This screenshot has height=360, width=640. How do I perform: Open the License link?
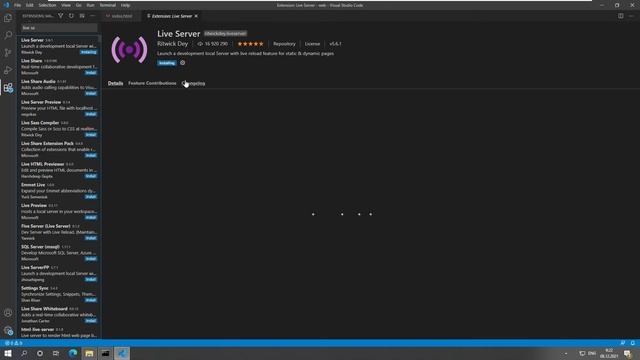point(312,44)
